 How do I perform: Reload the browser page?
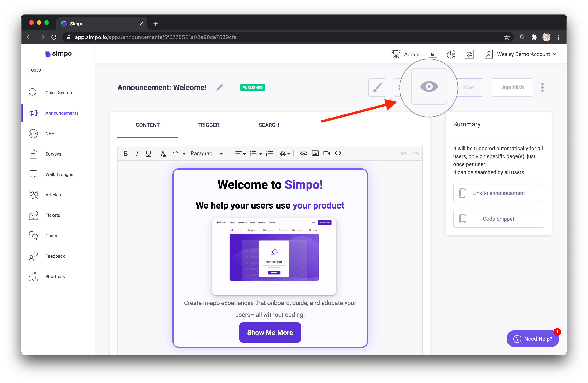(54, 37)
